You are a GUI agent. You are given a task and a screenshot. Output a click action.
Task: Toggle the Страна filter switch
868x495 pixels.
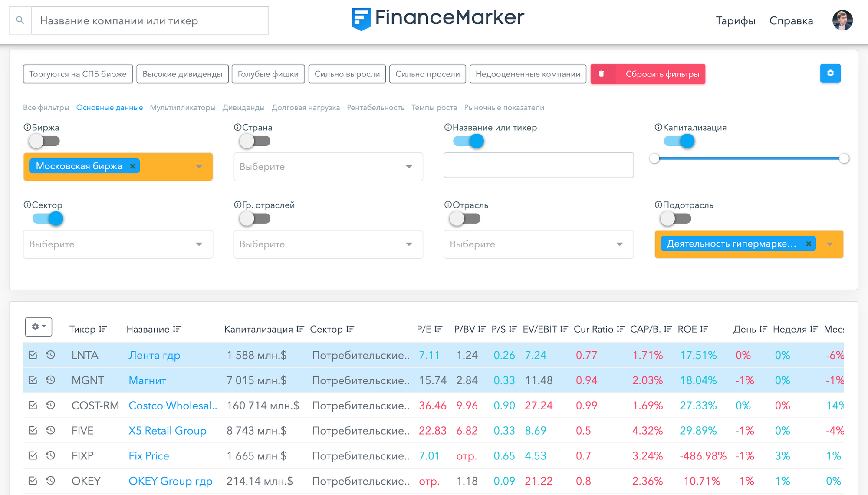coord(255,141)
